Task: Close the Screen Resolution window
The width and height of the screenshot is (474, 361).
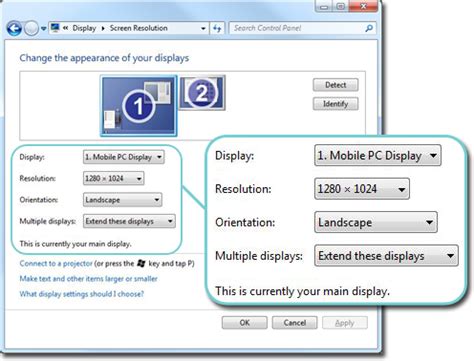Action: pyautogui.click(x=363, y=6)
